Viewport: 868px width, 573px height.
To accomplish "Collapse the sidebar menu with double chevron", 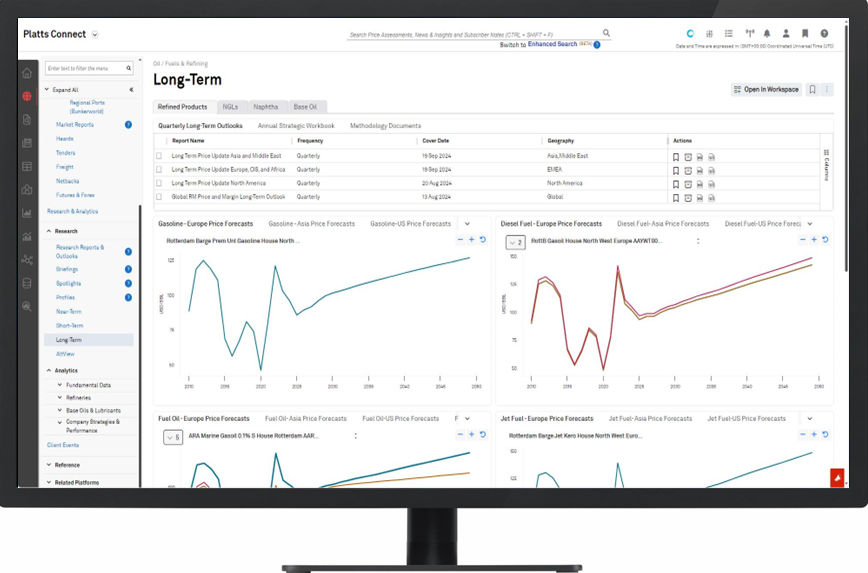I will point(131,89).
